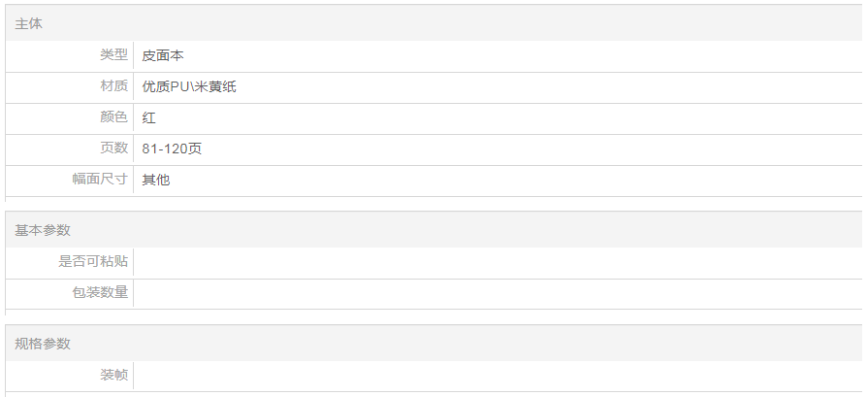
Task: Click the 主体 section header
Action: click(29, 23)
